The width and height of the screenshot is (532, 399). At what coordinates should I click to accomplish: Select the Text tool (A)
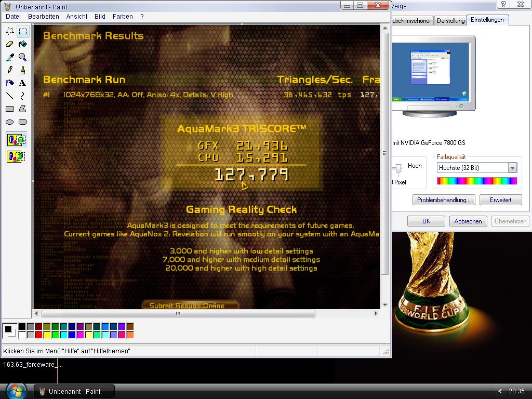click(x=23, y=83)
